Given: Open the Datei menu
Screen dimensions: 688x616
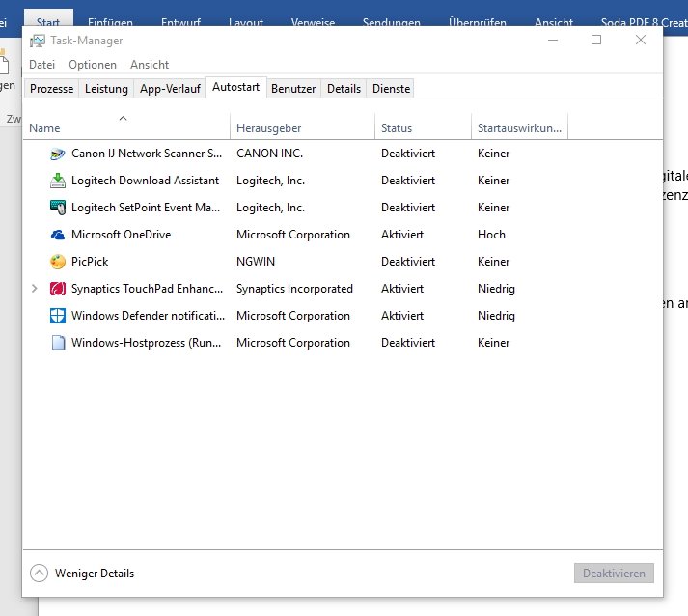Looking at the screenshot, I should click(x=41, y=65).
